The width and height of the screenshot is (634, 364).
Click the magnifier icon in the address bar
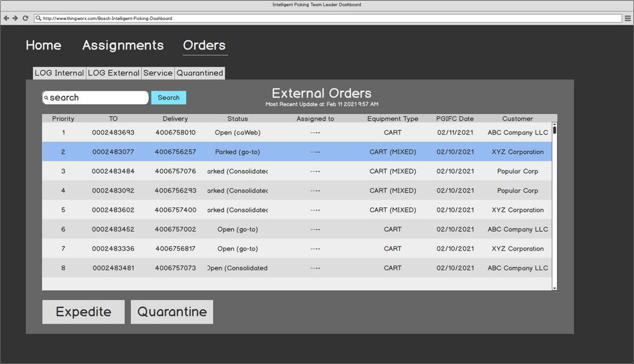pos(38,18)
